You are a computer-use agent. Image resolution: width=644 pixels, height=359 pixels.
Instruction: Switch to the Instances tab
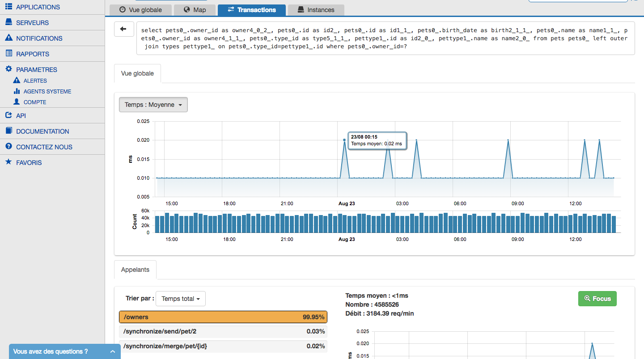316,10
